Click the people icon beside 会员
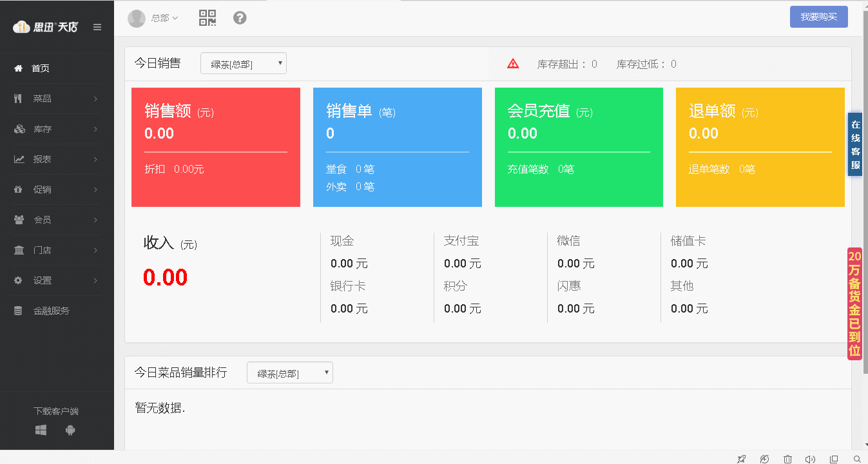This screenshot has width=868, height=464. 19,220
